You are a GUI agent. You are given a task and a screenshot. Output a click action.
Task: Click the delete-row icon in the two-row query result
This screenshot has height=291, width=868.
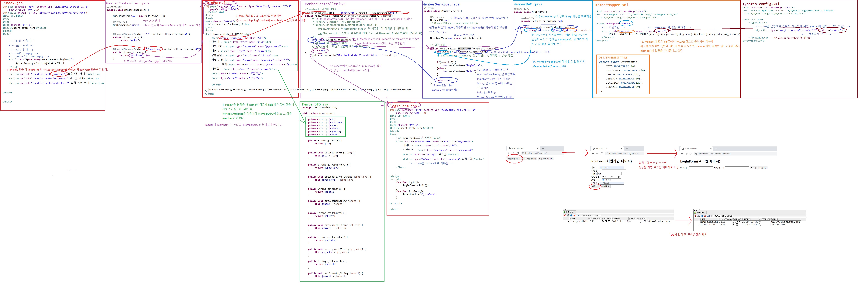click(x=705, y=216)
